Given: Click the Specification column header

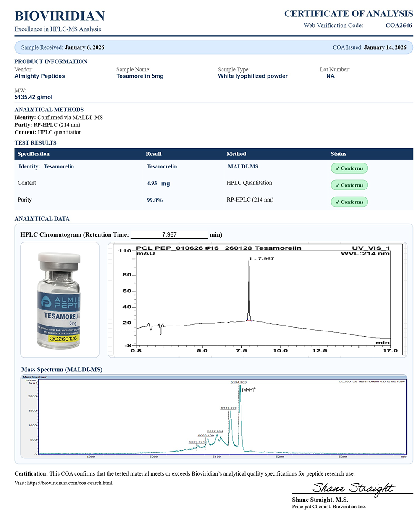Looking at the screenshot, I should (x=34, y=154).
